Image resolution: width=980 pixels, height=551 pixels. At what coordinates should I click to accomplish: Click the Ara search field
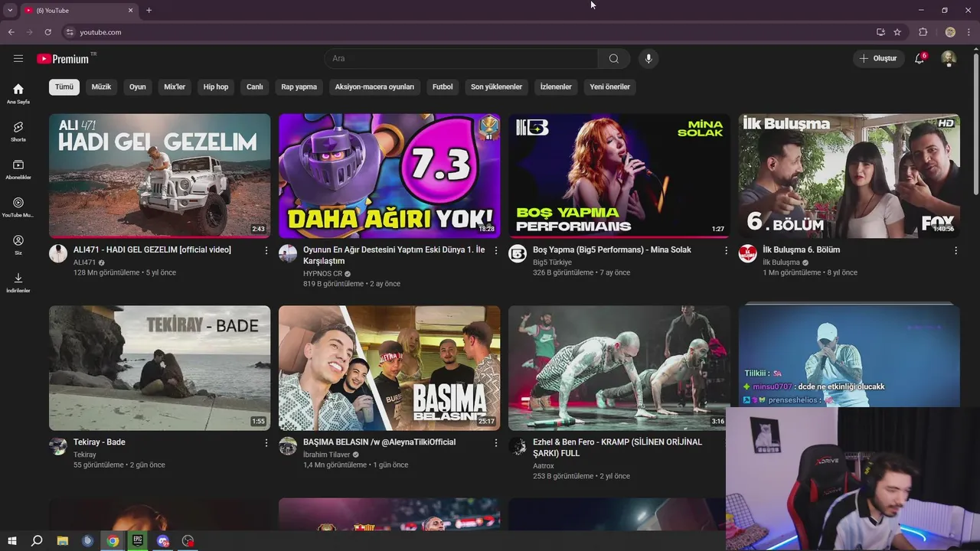click(462, 58)
